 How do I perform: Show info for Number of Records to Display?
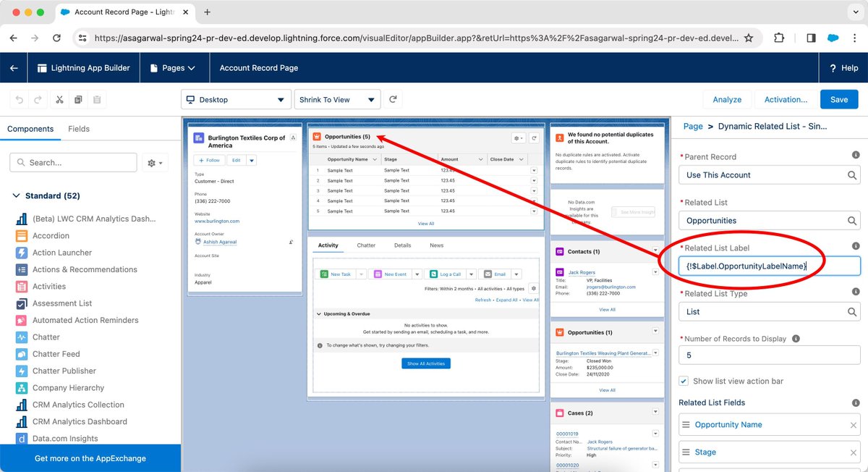[x=796, y=339]
